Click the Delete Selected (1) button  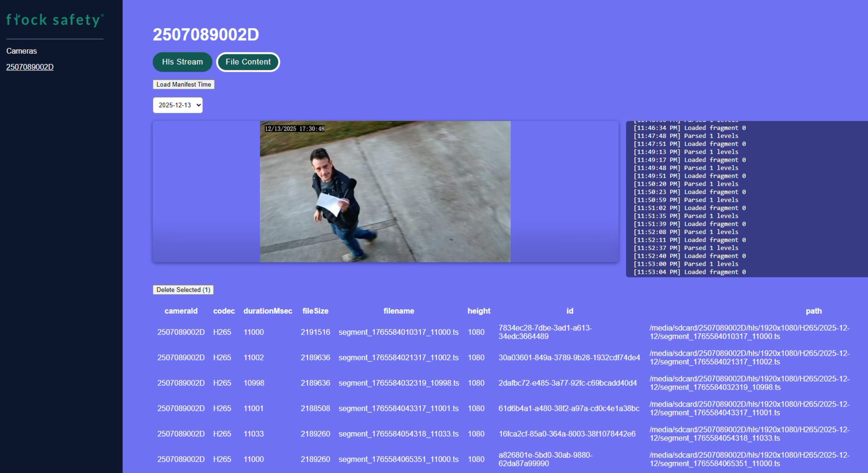[x=183, y=290]
